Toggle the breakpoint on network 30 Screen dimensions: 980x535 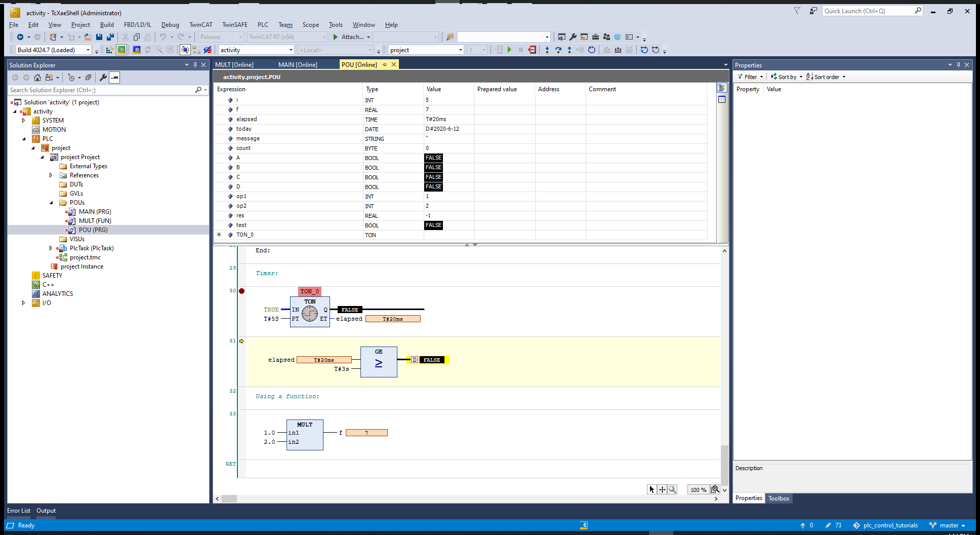click(x=242, y=291)
